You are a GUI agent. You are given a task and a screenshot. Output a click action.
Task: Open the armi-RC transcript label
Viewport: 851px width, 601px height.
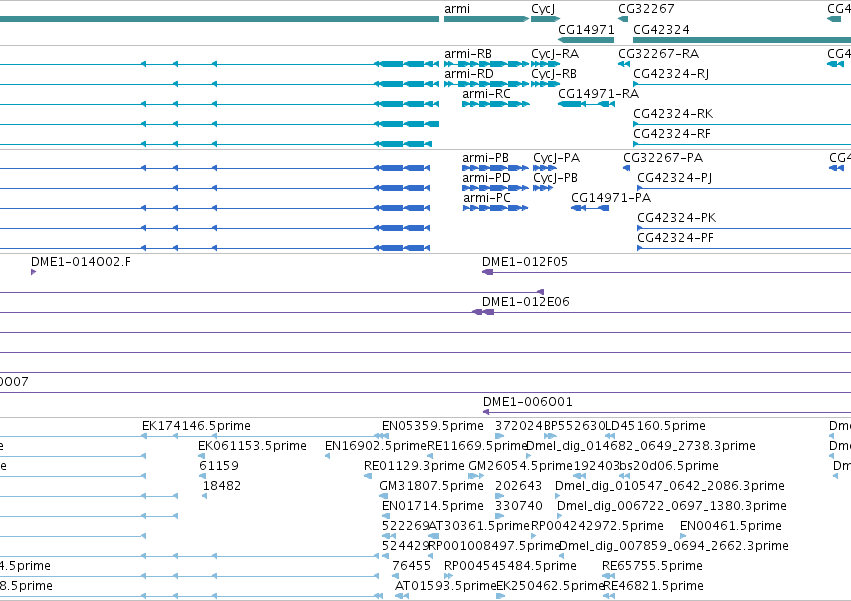pos(486,94)
